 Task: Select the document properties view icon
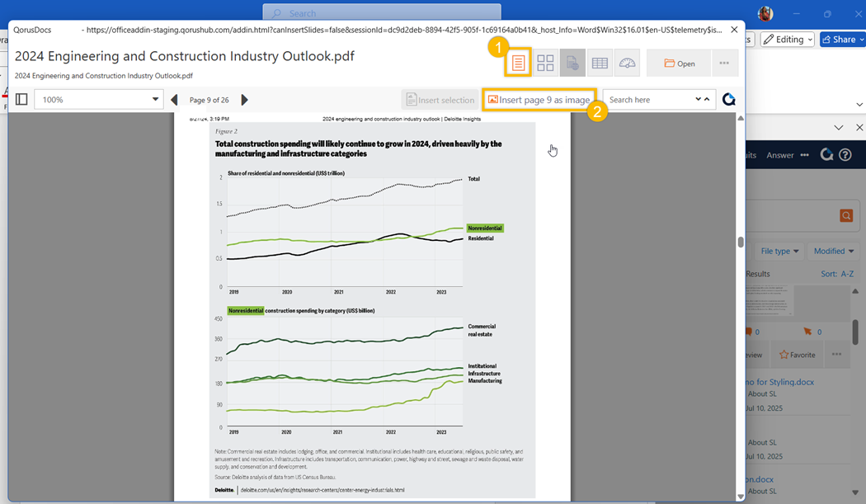pos(572,63)
